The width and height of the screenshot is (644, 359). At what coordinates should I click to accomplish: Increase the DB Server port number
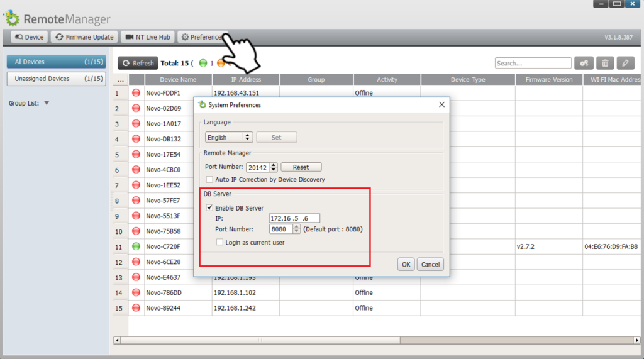click(297, 226)
